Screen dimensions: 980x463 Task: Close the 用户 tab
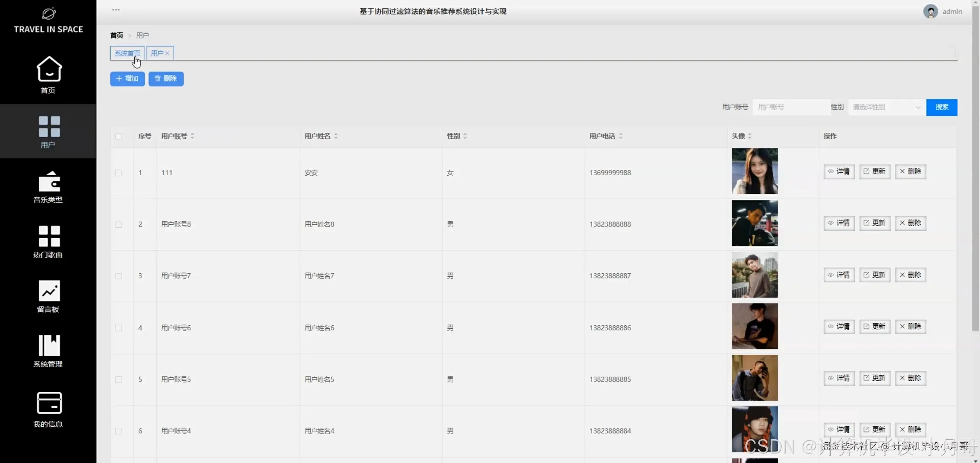coord(167,53)
